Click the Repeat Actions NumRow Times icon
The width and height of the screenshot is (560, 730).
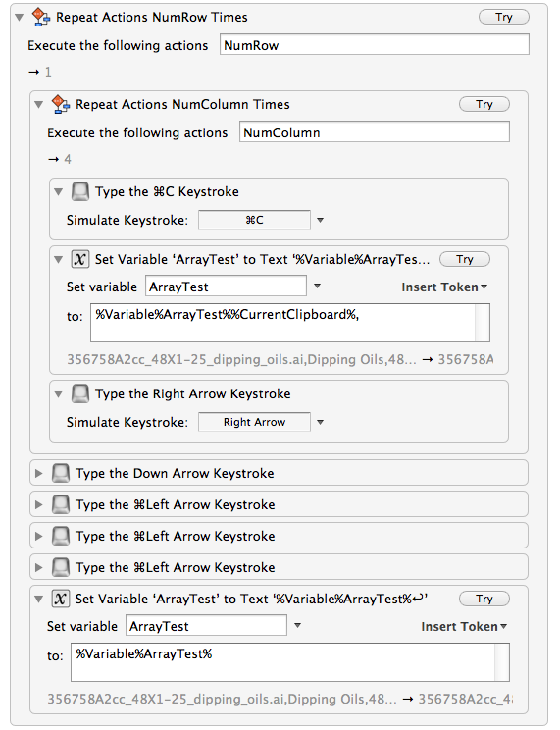(x=41, y=18)
